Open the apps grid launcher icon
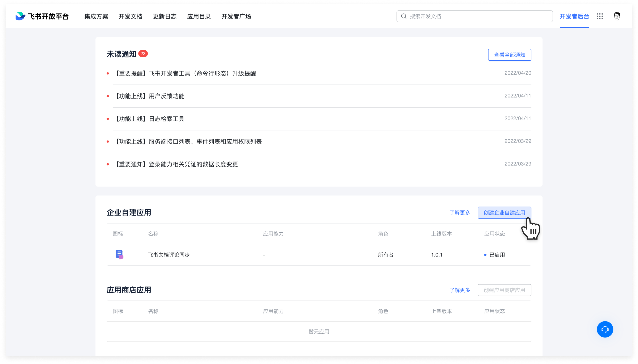Image resolution: width=638 pixels, height=364 pixels. point(600,17)
